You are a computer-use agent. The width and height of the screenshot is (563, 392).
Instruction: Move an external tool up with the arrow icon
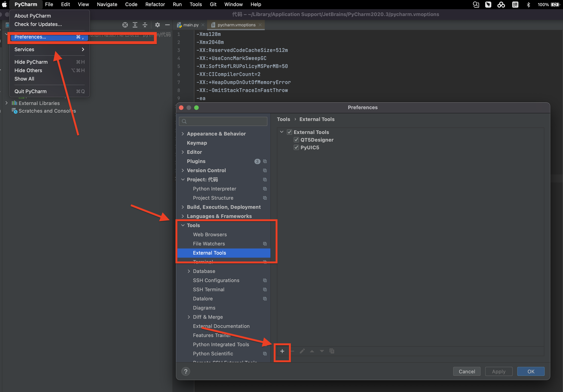pos(312,351)
